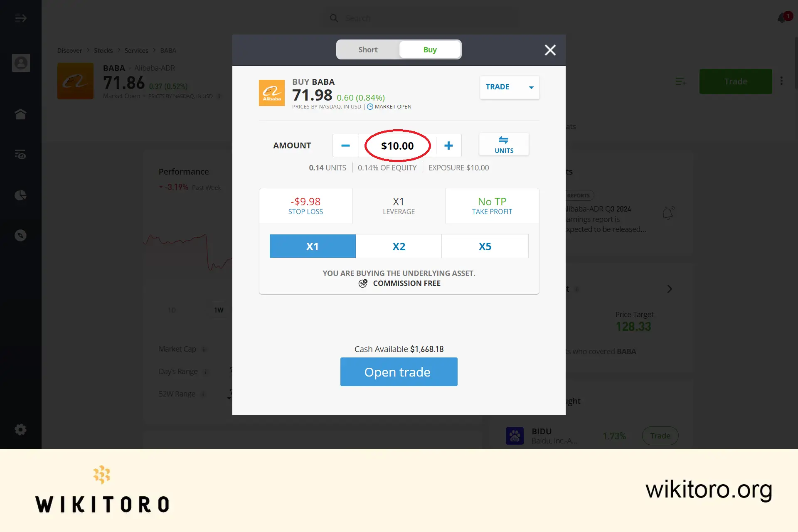Screen dimensions: 798x532
Task: Click the watchlist eye sidebar icon
Action: coord(21,154)
